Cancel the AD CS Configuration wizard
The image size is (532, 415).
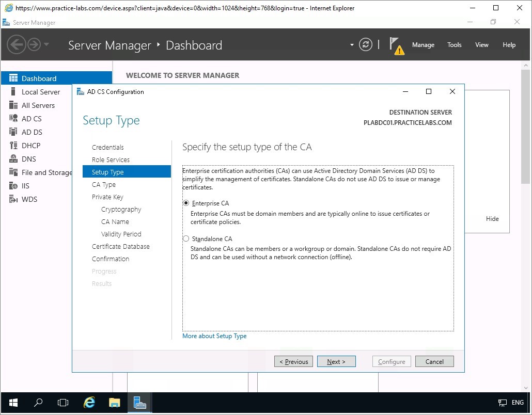coord(434,361)
